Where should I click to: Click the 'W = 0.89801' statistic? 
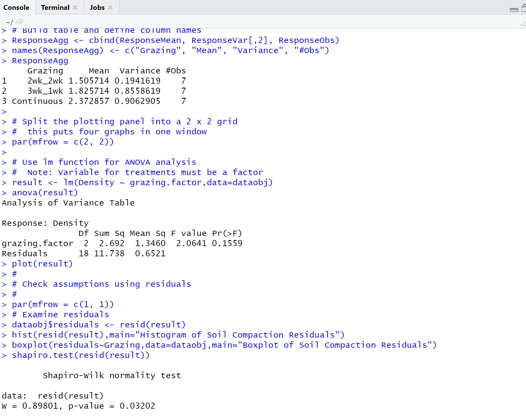(30, 406)
